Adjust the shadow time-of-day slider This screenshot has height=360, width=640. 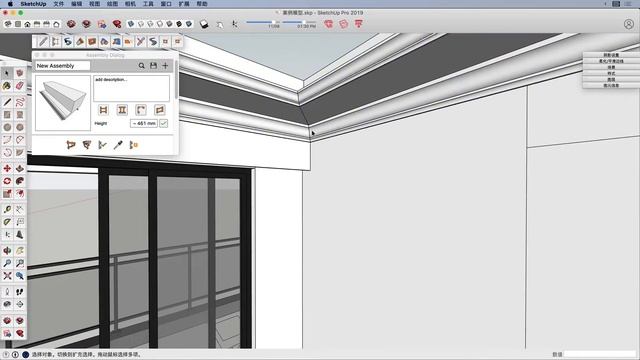pyautogui.click(x=299, y=22)
